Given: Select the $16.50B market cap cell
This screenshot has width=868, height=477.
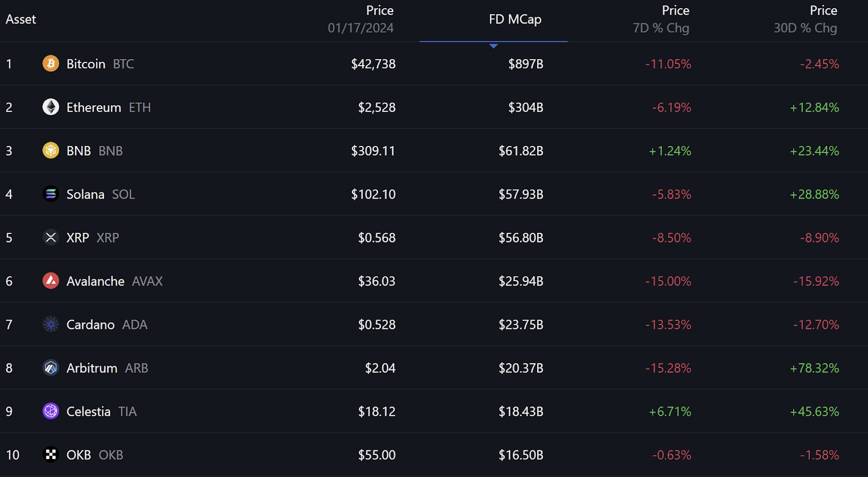Looking at the screenshot, I should [521, 455].
